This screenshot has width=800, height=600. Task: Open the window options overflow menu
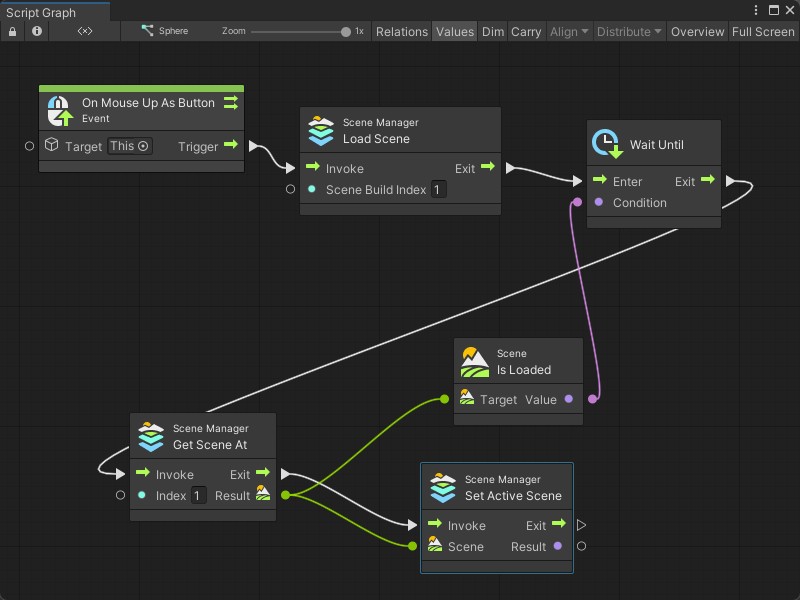757,10
